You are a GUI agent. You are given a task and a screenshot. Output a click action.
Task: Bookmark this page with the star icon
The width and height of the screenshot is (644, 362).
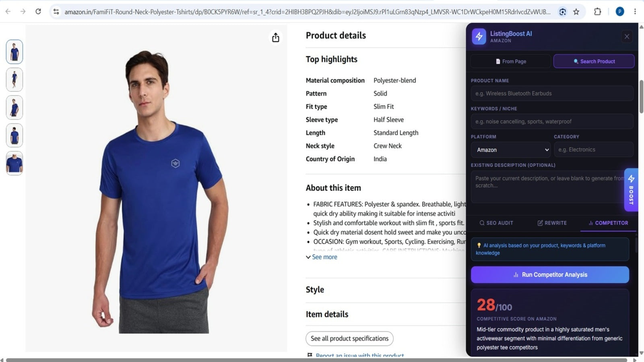click(x=576, y=12)
